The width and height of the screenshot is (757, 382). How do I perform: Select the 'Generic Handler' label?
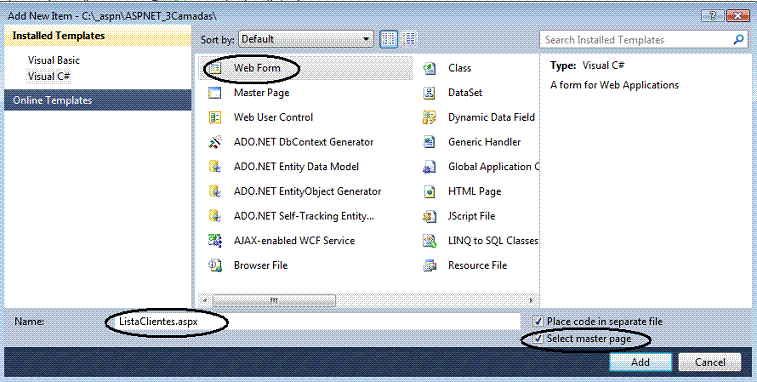click(x=484, y=142)
